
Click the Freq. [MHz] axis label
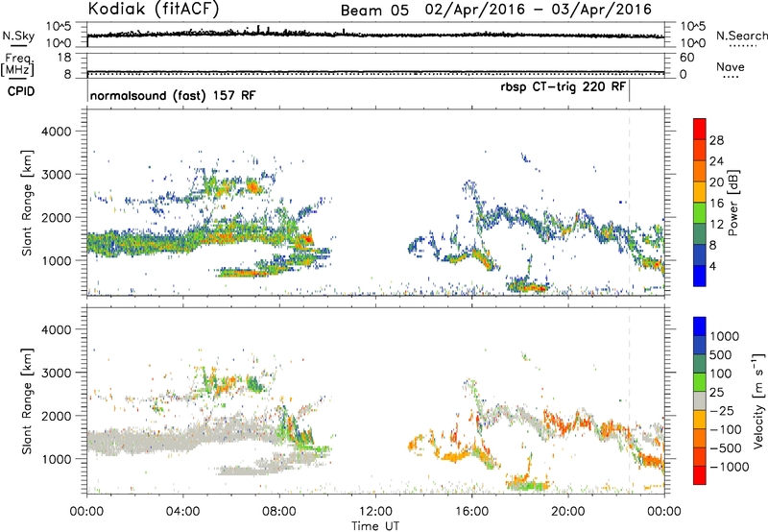[18, 64]
